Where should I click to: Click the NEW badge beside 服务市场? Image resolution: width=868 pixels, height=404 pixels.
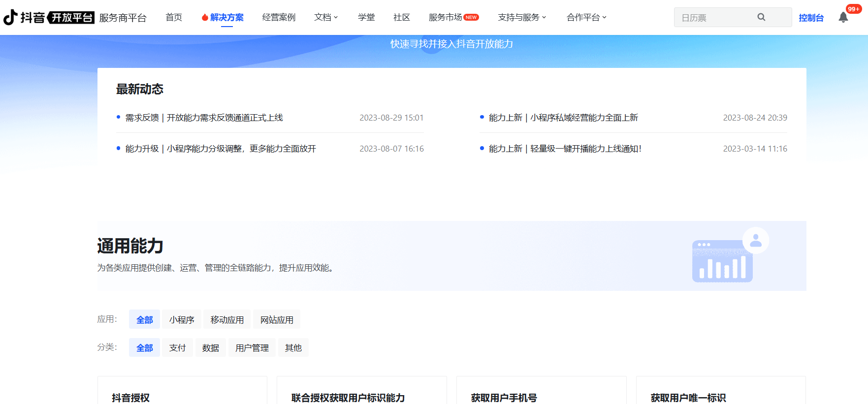coord(471,17)
